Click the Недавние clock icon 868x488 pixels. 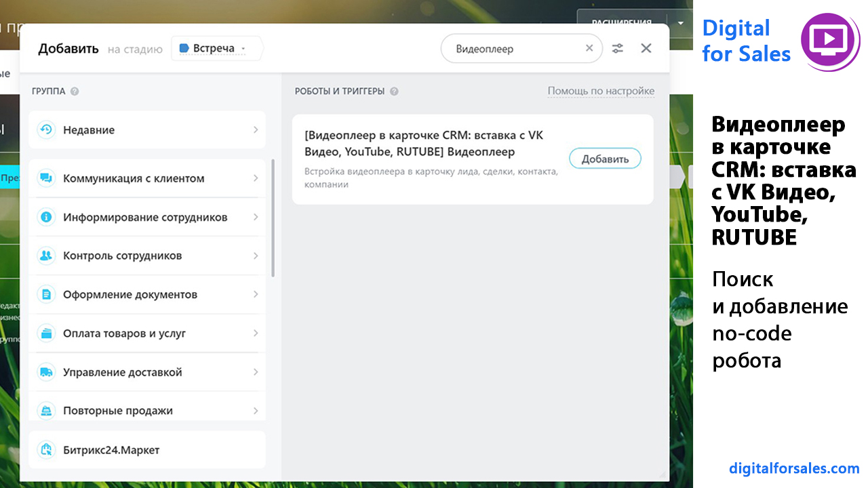(46, 129)
